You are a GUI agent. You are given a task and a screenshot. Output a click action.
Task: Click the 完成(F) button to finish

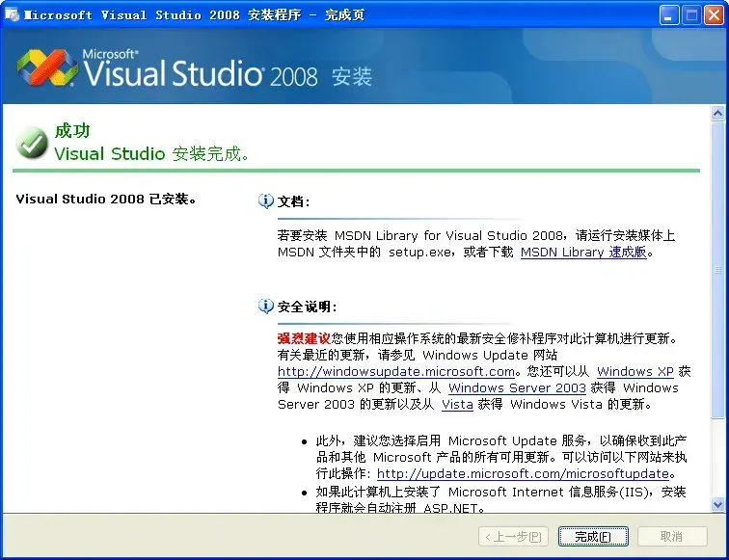(593, 537)
